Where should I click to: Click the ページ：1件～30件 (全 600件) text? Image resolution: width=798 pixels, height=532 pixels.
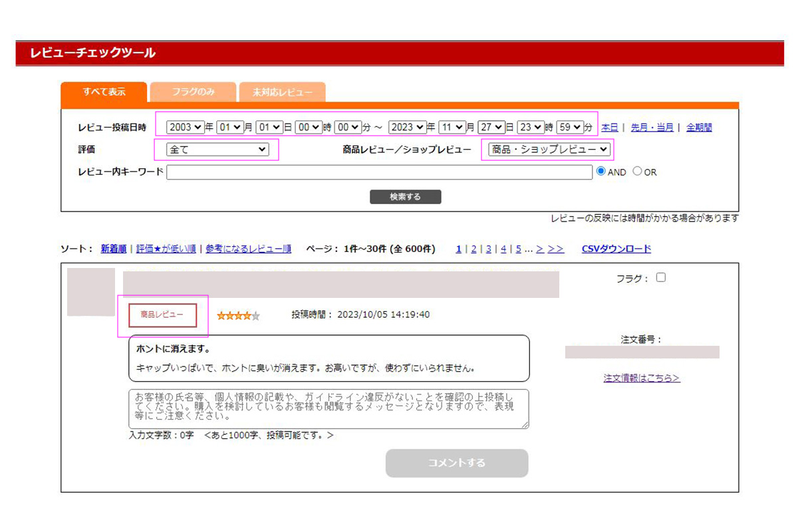click(x=370, y=249)
